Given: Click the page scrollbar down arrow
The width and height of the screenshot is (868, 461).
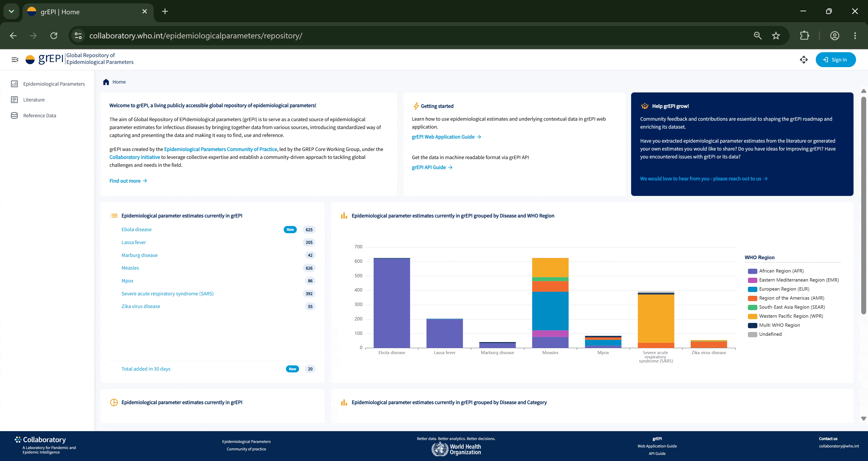Looking at the screenshot, I should click(x=863, y=419).
